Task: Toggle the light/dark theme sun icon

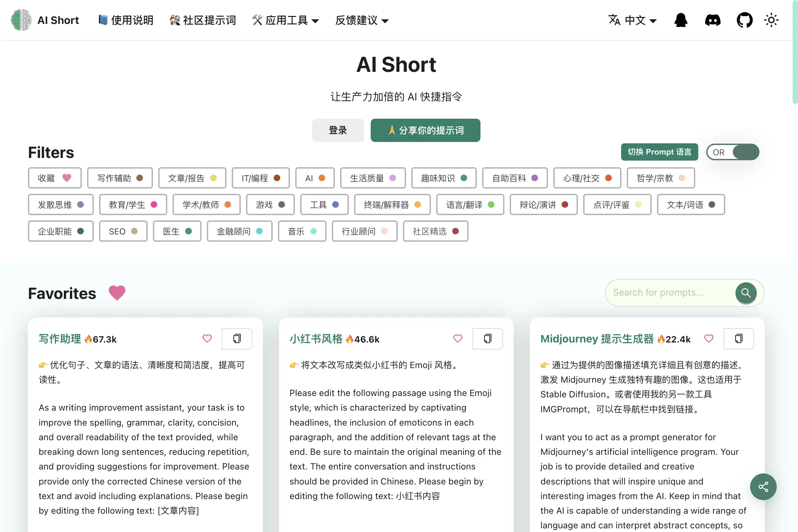Action: click(x=771, y=20)
